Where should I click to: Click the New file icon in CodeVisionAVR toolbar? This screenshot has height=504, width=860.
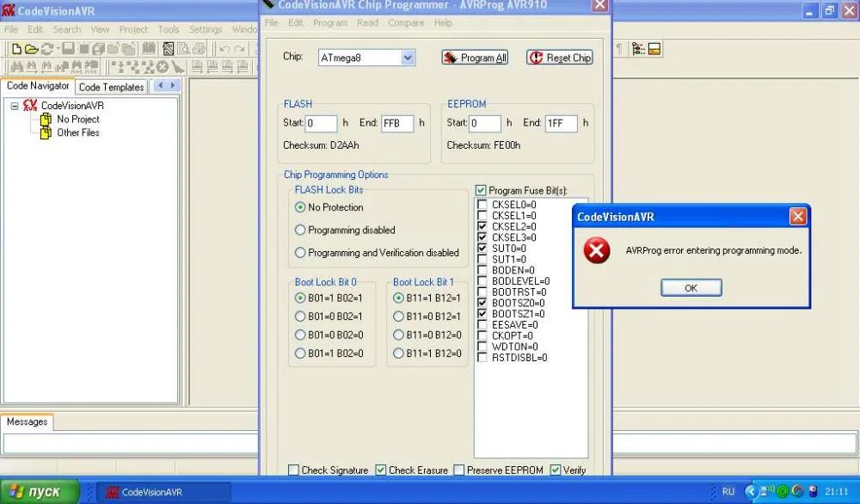pos(17,49)
